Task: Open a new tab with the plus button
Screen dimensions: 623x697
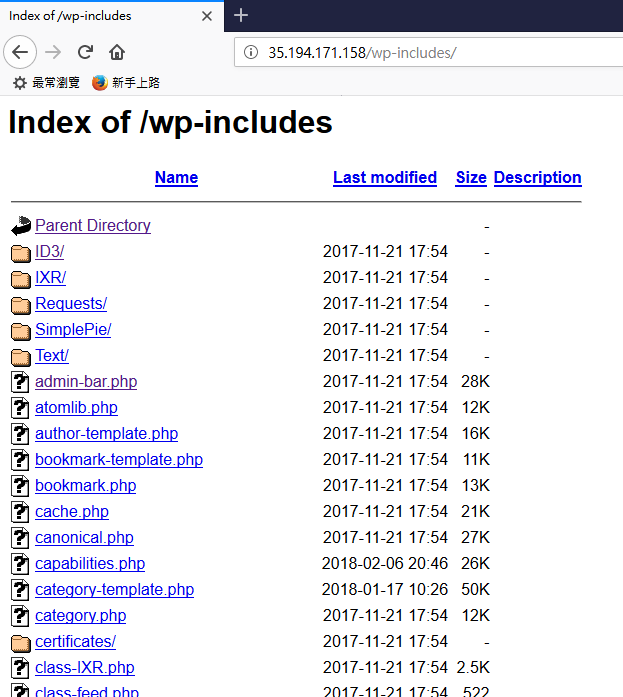Action: tap(241, 16)
